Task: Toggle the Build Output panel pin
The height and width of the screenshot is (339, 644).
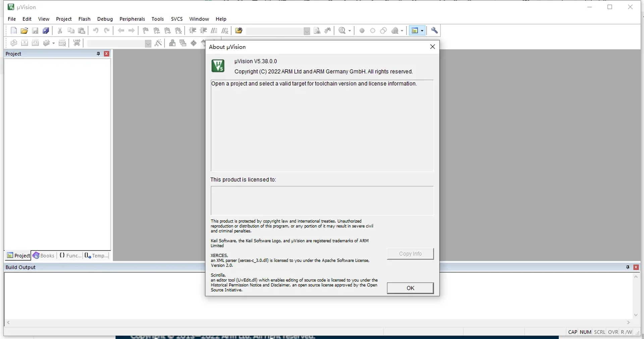Action: click(628, 267)
